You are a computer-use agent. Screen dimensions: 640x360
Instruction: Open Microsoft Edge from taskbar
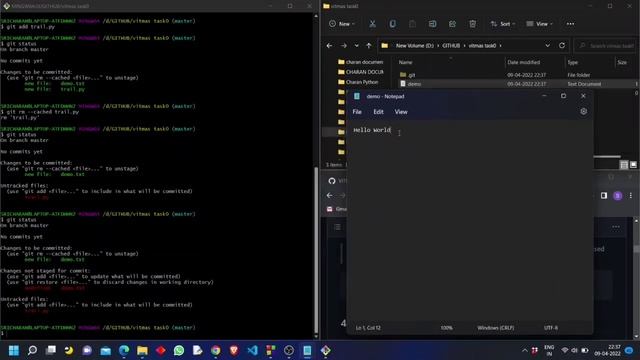pyautogui.click(x=124, y=350)
